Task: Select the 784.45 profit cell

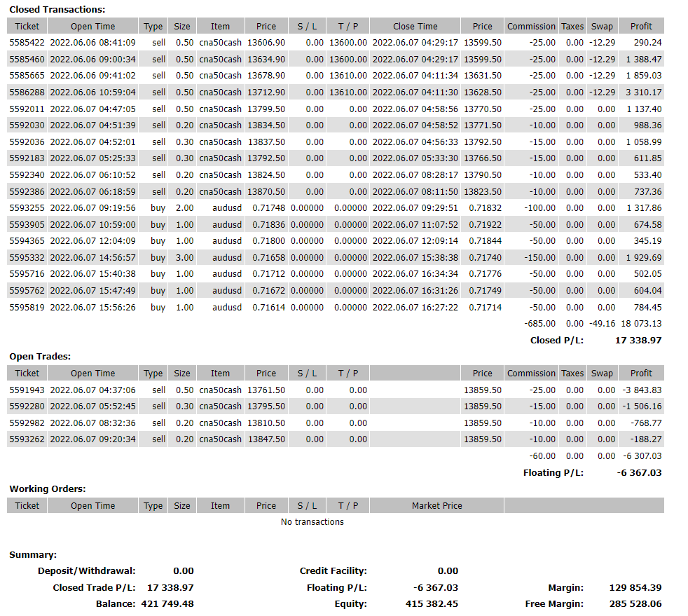Action: point(647,308)
